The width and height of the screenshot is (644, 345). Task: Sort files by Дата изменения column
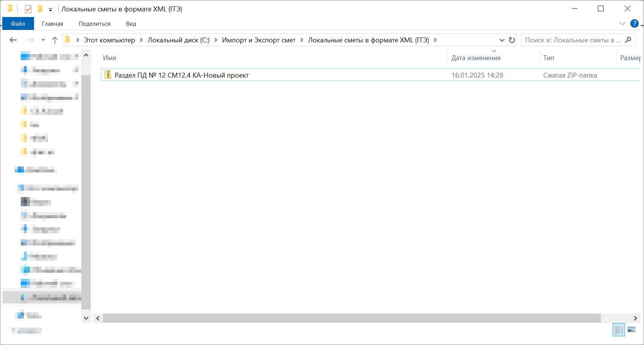click(x=476, y=58)
